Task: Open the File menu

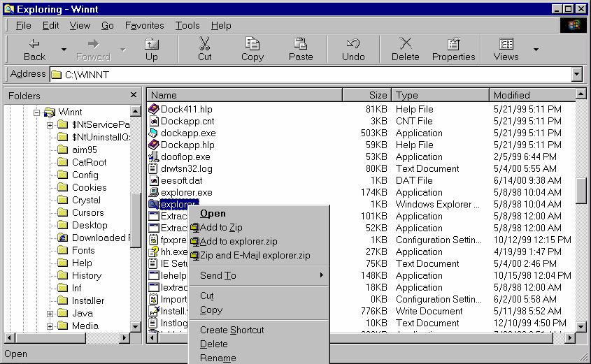Action: tap(23, 26)
